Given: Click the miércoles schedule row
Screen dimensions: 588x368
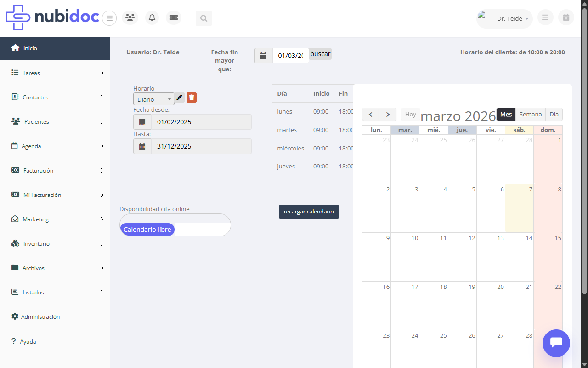Looking at the screenshot, I should (x=313, y=149).
